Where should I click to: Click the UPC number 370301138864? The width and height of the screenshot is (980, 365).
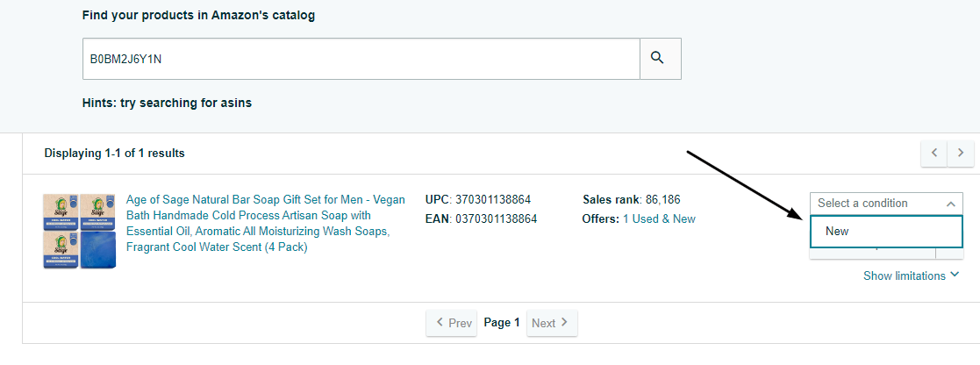(492, 199)
